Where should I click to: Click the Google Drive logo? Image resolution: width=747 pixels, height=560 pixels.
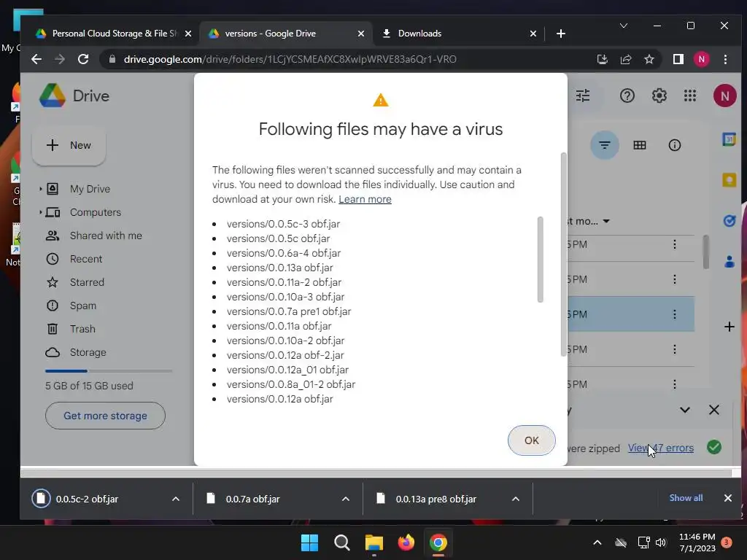[53, 96]
